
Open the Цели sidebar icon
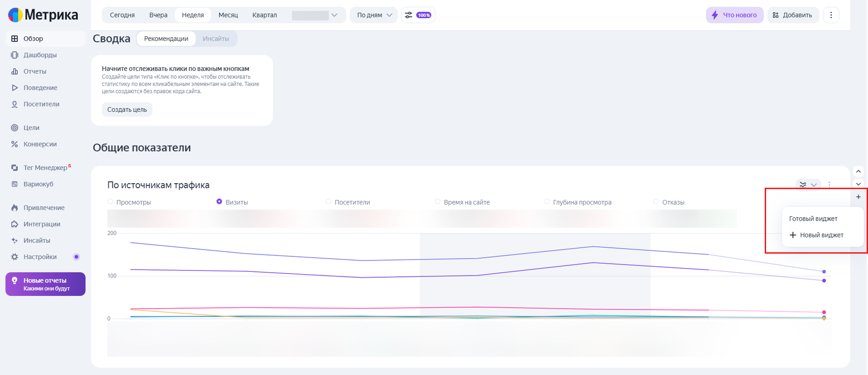click(x=15, y=128)
